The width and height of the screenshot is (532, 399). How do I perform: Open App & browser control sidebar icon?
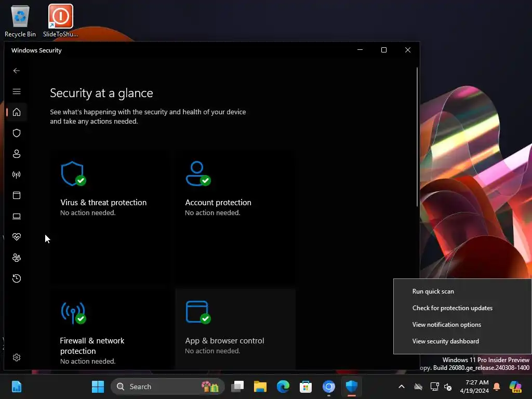click(16, 195)
